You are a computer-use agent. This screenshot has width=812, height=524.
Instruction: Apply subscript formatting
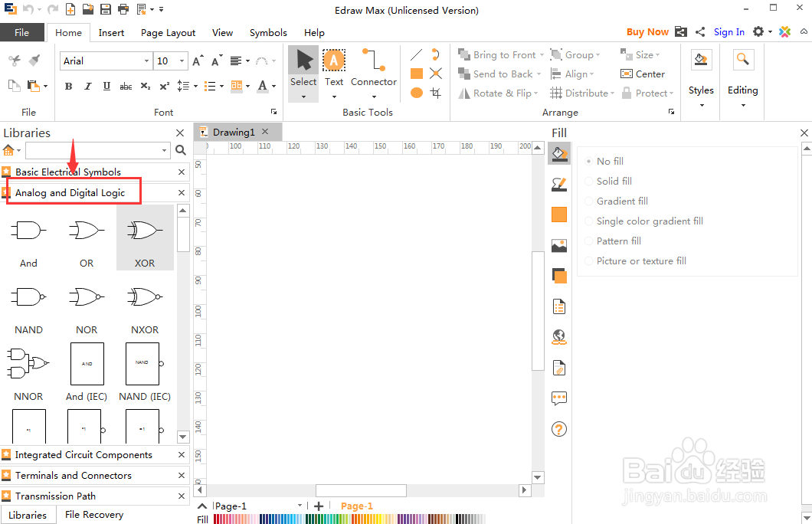point(146,86)
